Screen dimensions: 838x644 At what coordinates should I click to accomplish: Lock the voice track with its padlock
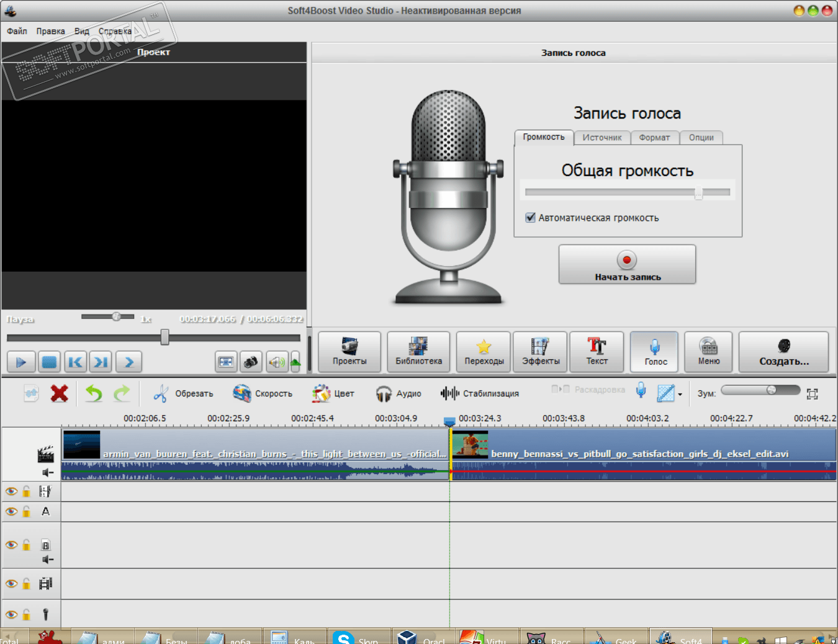tap(27, 614)
